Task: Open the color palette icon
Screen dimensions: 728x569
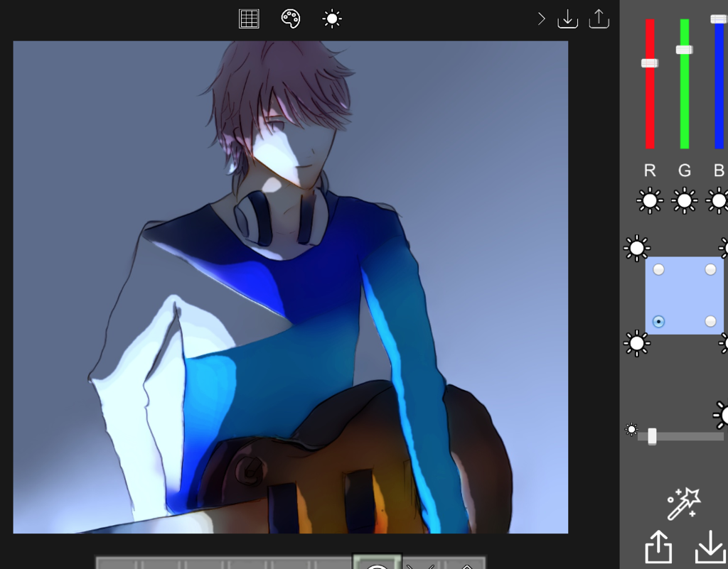Action: click(x=291, y=19)
